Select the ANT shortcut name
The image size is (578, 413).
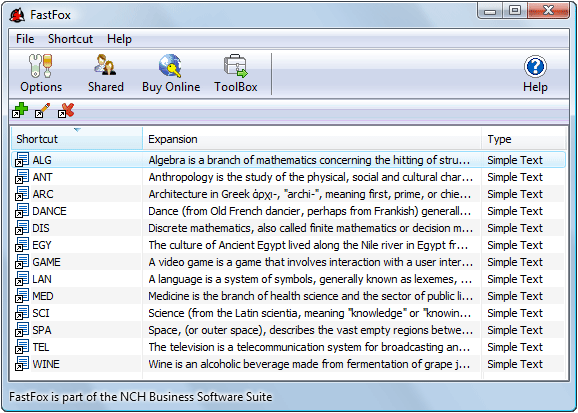[42, 177]
